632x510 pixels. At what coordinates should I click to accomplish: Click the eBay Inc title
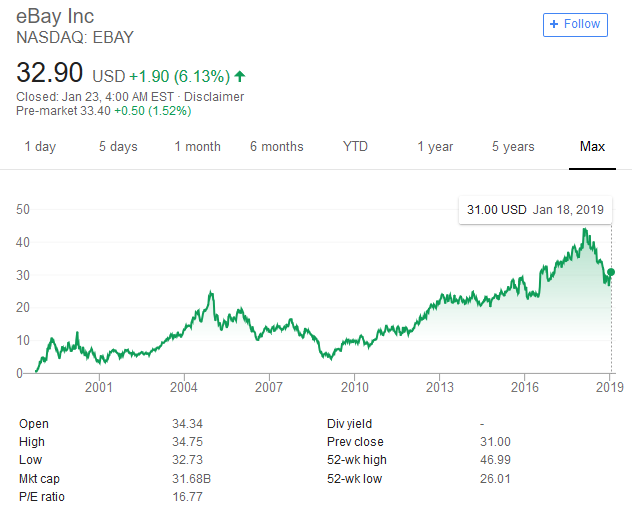click(55, 17)
